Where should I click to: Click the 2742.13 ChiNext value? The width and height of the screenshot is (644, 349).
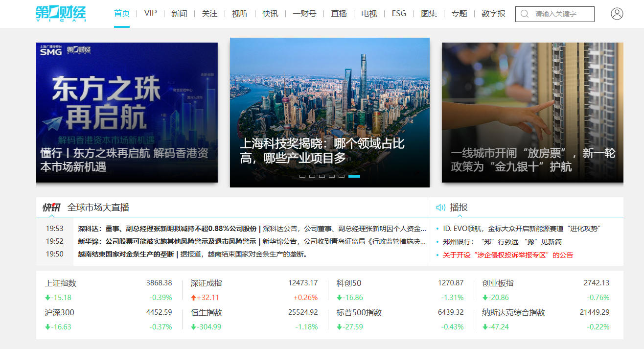[x=597, y=283]
